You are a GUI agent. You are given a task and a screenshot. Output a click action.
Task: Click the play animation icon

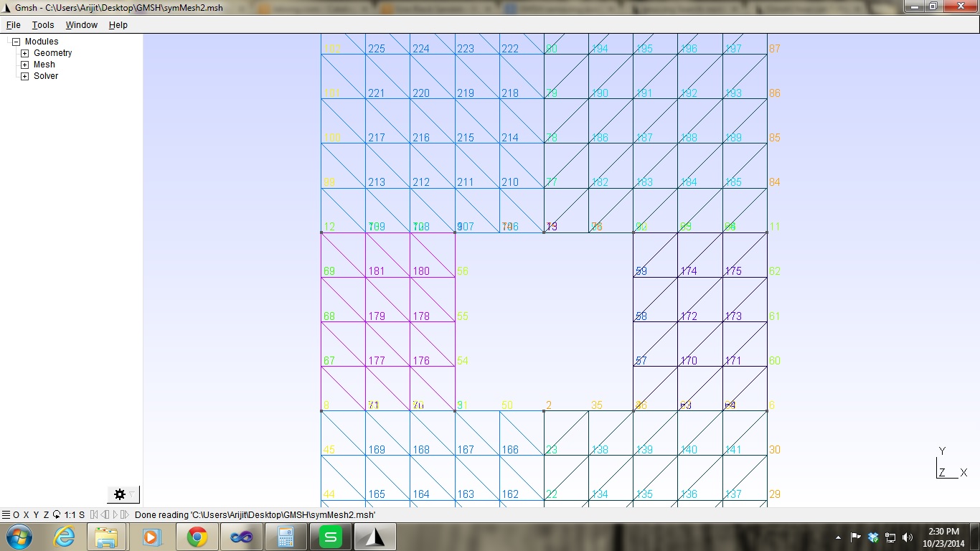[x=115, y=514]
